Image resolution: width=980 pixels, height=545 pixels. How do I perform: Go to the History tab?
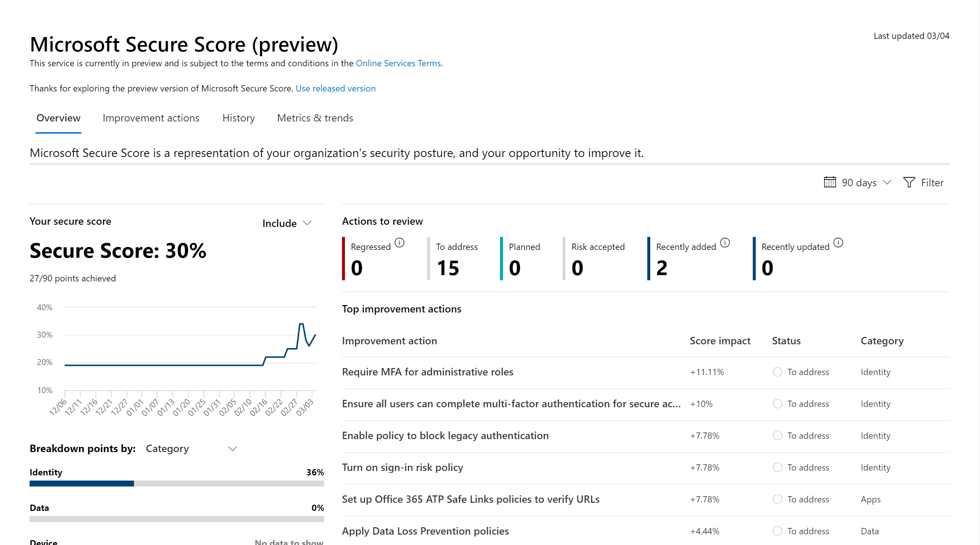(239, 118)
